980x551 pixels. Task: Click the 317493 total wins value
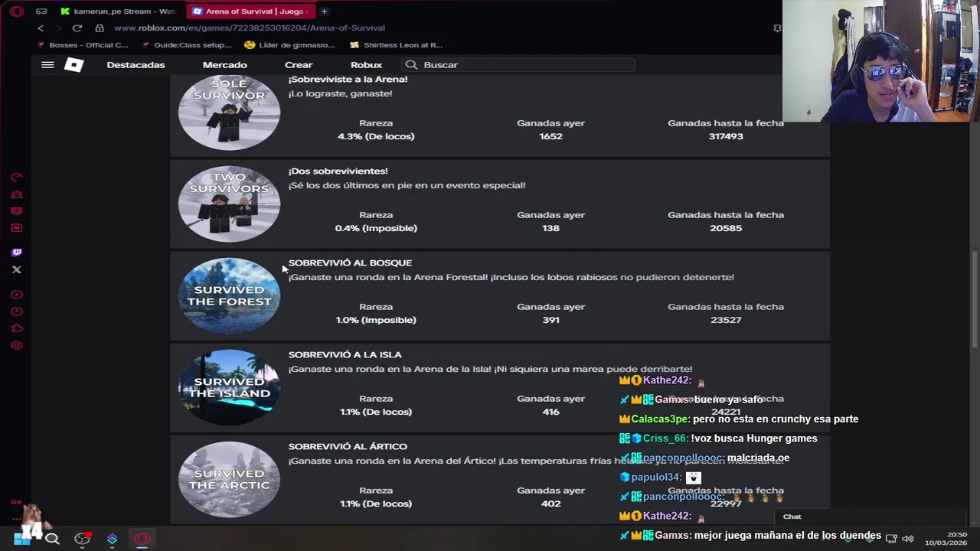726,136
